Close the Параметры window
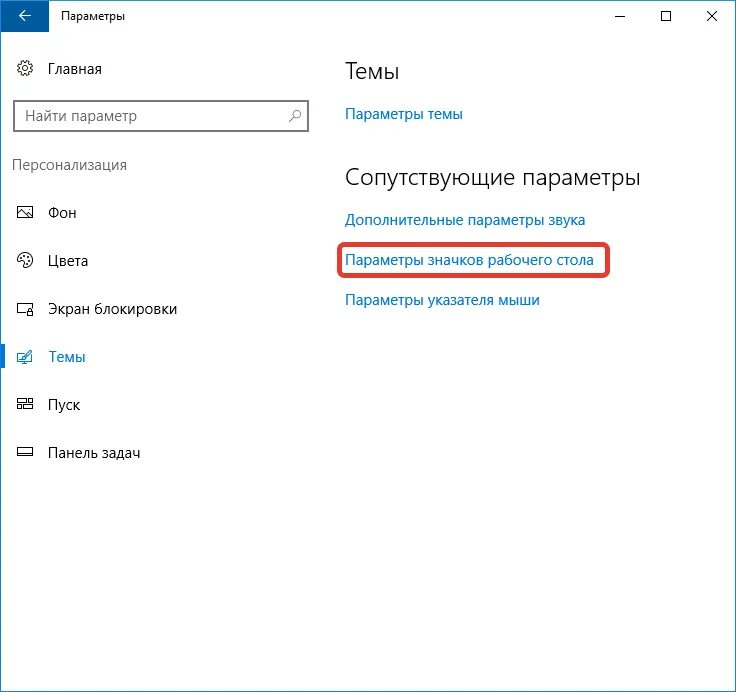Viewport: 736px width, 692px height. tap(712, 16)
